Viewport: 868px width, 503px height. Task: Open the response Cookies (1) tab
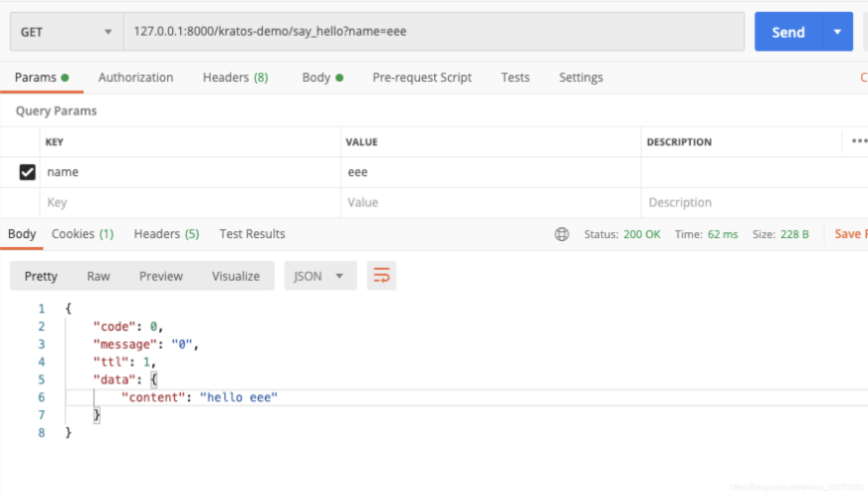pyautogui.click(x=82, y=234)
